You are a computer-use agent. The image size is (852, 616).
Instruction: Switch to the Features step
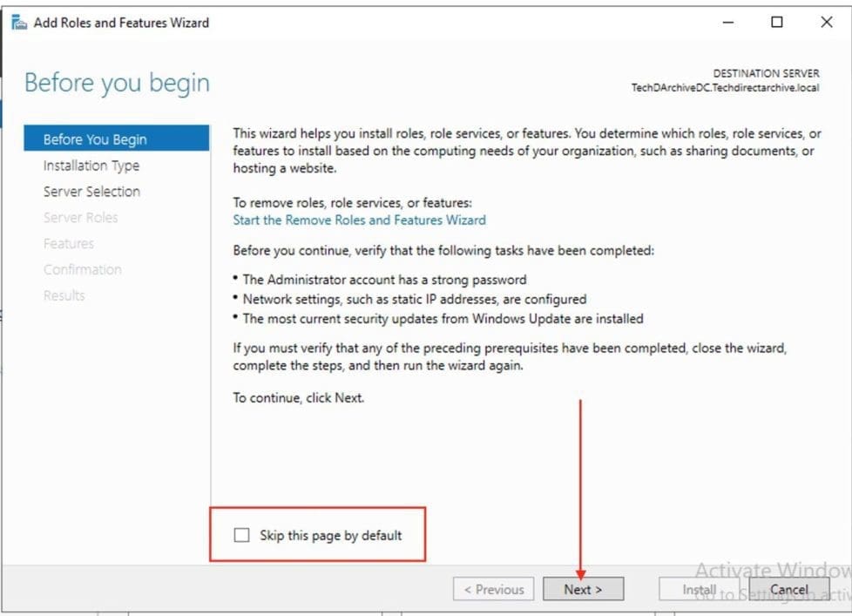click(69, 244)
